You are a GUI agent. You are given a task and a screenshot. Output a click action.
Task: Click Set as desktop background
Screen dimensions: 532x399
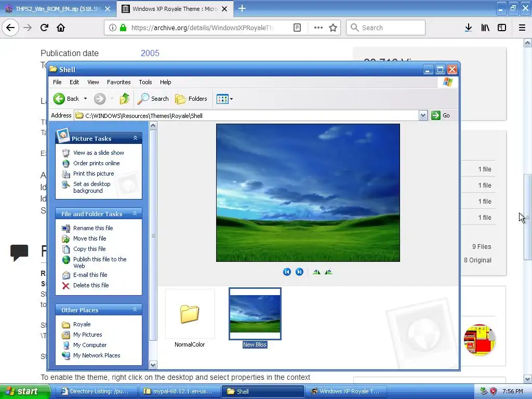click(91, 187)
